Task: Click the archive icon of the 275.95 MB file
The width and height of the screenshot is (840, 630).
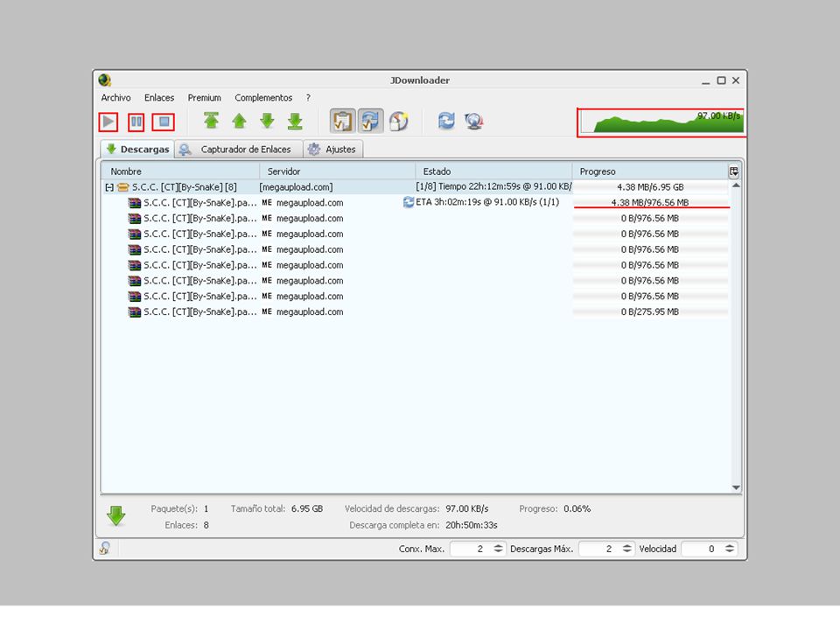Action: tap(135, 311)
